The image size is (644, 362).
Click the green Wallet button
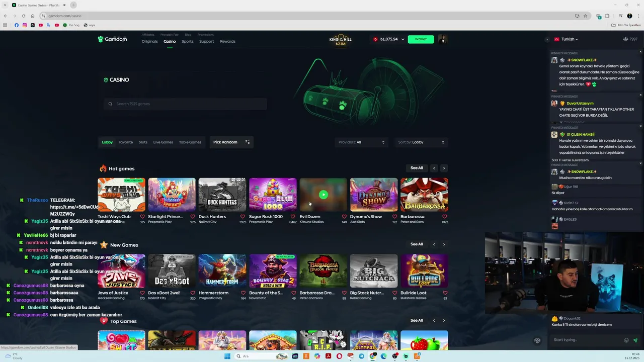point(421,39)
